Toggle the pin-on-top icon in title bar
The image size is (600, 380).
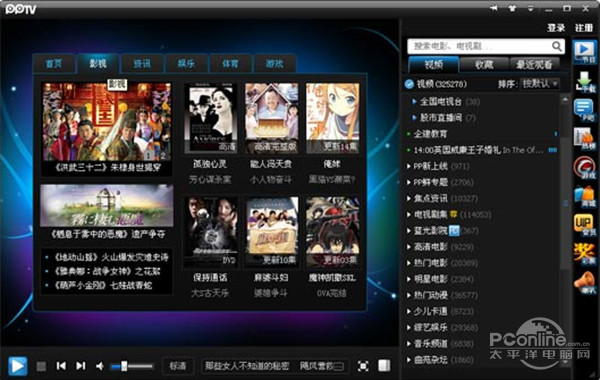494,8
